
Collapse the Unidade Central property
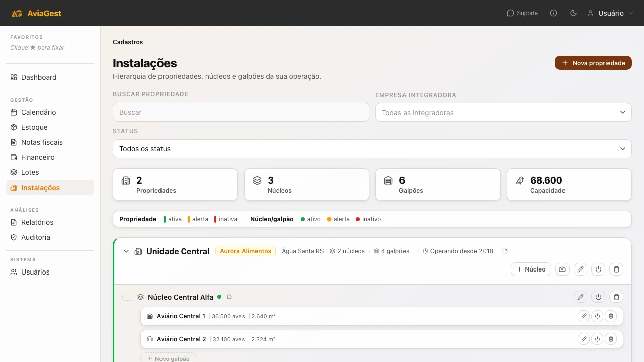[x=126, y=251]
